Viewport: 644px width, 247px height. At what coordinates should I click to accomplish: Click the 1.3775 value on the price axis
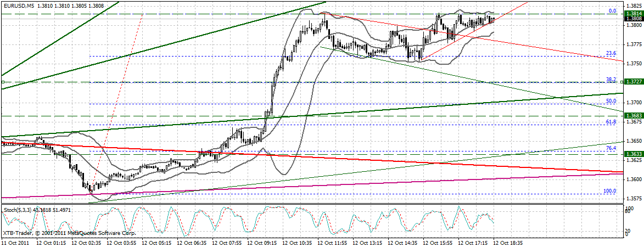pos(633,44)
